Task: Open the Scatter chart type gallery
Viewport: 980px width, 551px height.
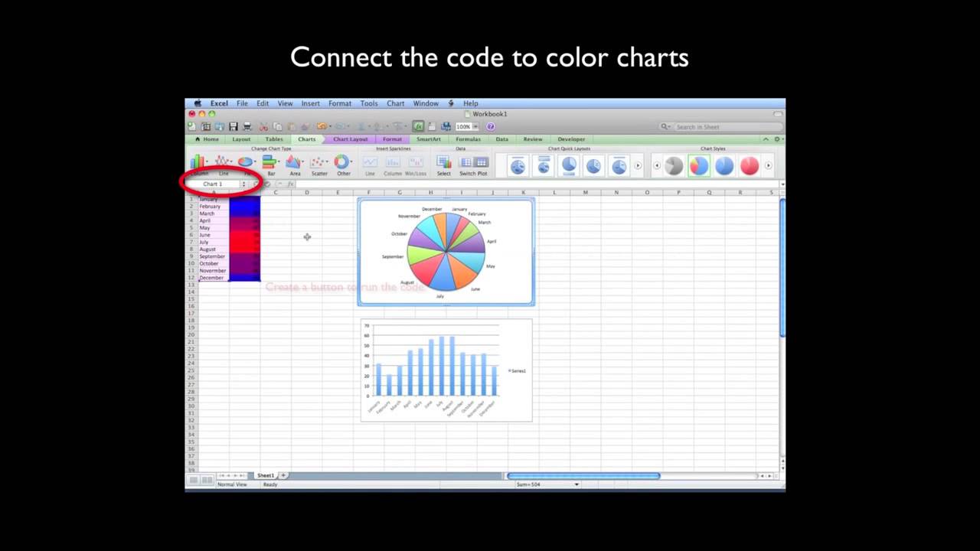Action: click(x=319, y=164)
